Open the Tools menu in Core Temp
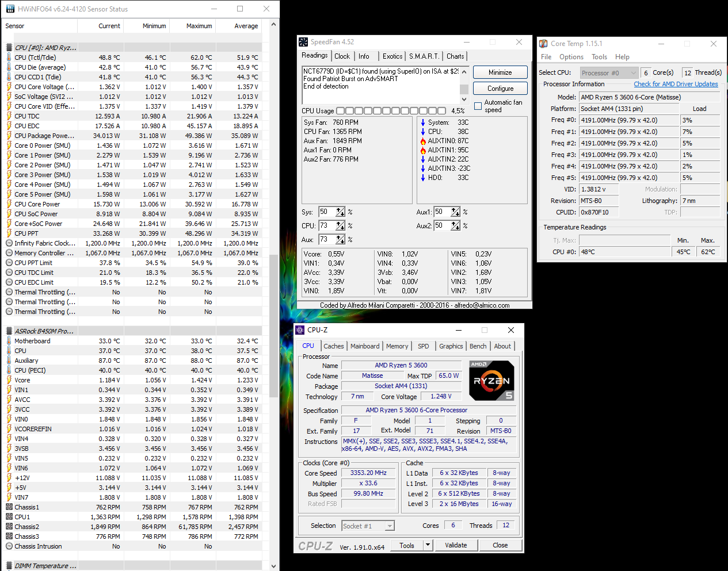728x571 pixels. [599, 57]
